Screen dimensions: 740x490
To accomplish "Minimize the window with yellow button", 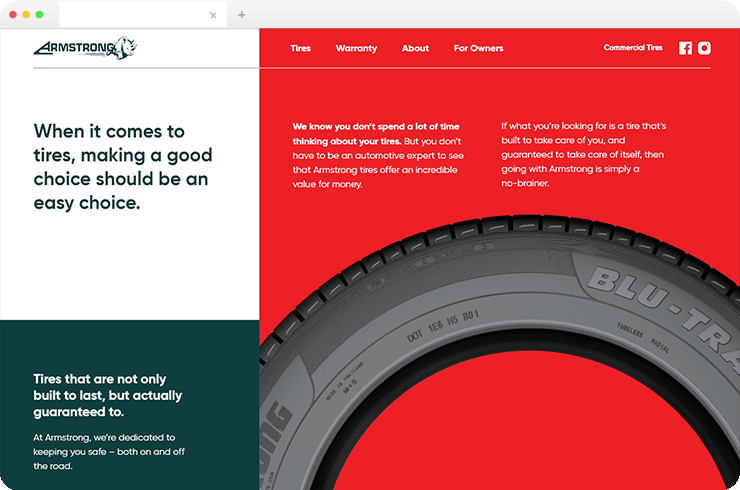I will point(26,15).
